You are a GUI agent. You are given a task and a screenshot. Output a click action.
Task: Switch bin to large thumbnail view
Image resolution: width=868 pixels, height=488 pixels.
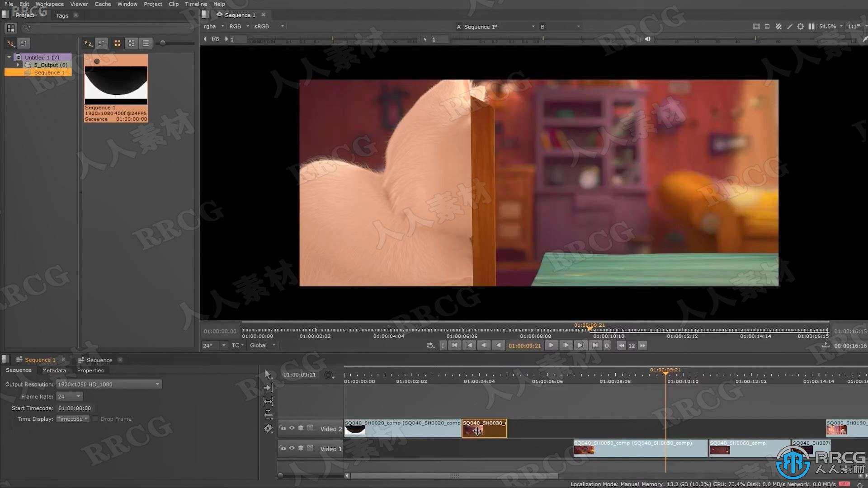[118, 43]
